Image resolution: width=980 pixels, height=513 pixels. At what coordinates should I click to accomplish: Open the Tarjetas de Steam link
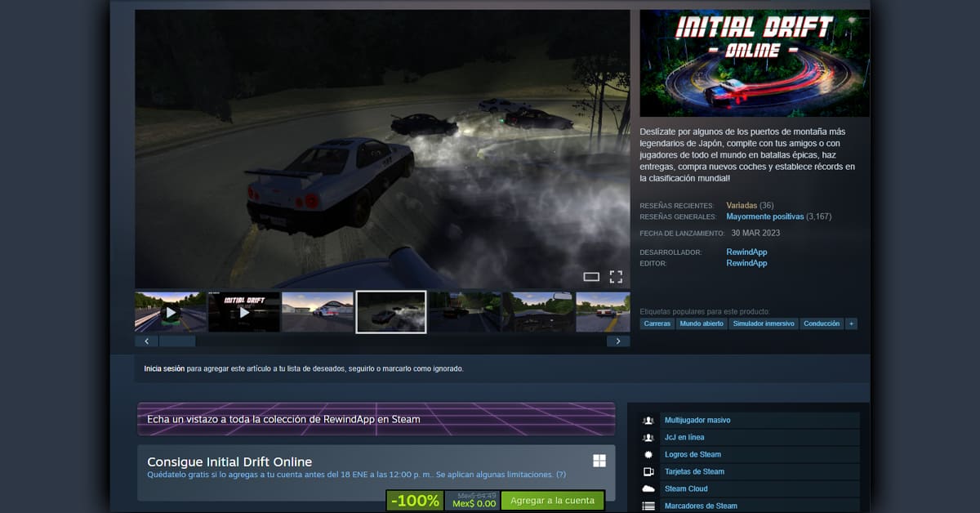click(x=694, y=471)
